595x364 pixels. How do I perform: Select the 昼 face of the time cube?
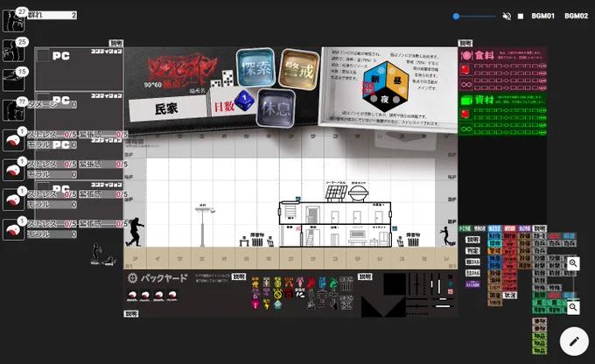tap(397, 80)
